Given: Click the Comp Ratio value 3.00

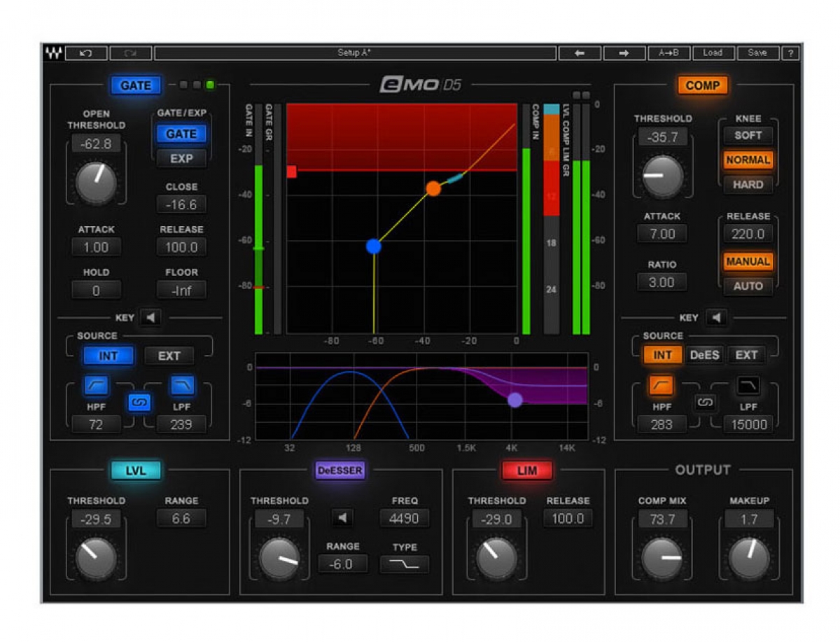Looking at the screenshot, I should coord(662,282).
